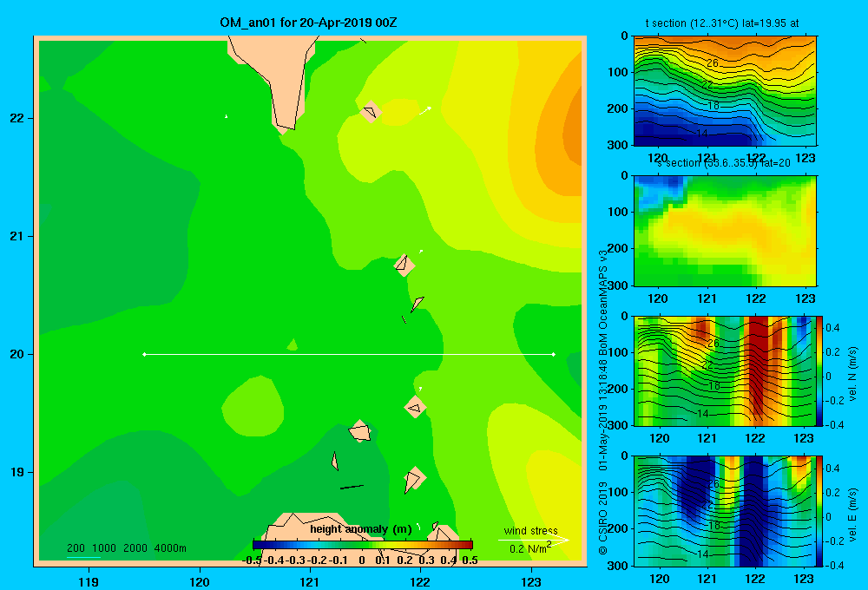Image resolution: width=868 pixels, height=590 pixels.
Task: Click longitude label 123 below the main map
Action: click(x=531, y=581)
